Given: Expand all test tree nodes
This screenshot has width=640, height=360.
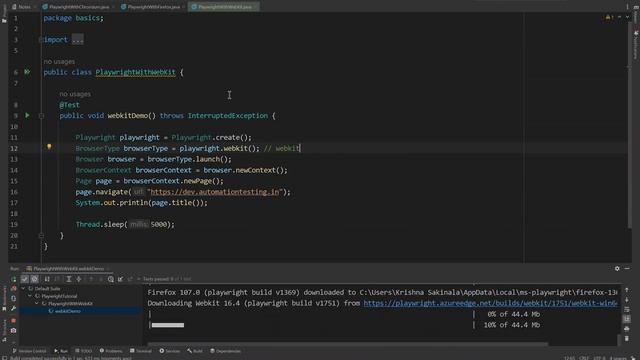Looking at the screenshot, I should pos(69,279).
